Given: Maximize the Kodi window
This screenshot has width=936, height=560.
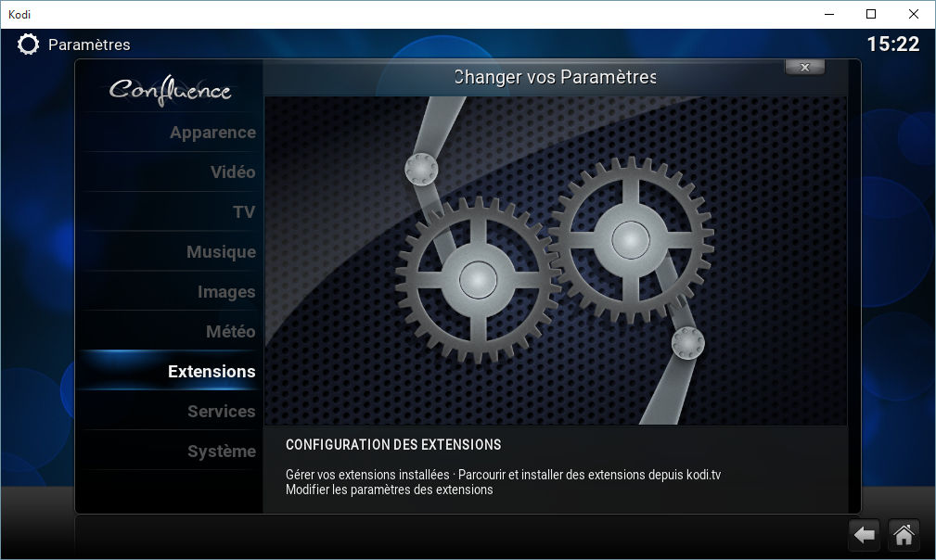Looking at the screenshot, I should click(x=871, y=14).
